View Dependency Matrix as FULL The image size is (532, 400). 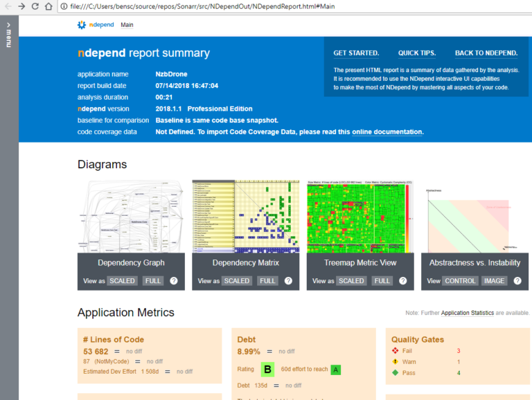[267, 281]
